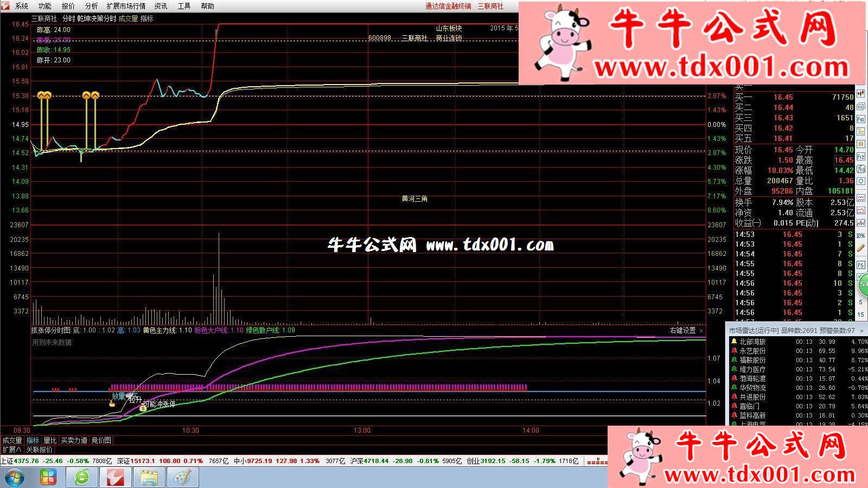The width and height of the screenshot is (868, 488).
Task: Select the area chart sidebar icon
Action: (860, 210)
